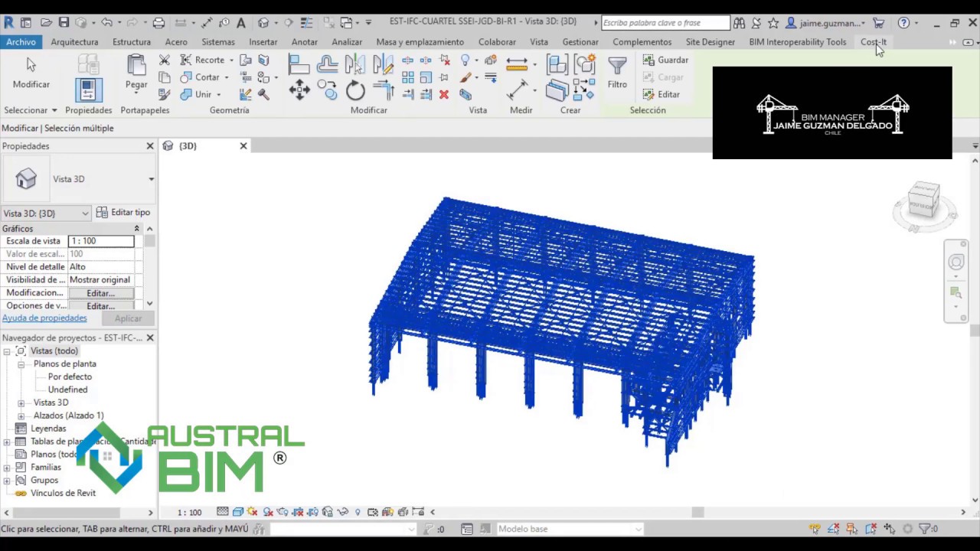The width and height of the screenshot is (980, 551).
Task: Expand the Alzados (Alzado 1) node
Action: coord(21,416)
